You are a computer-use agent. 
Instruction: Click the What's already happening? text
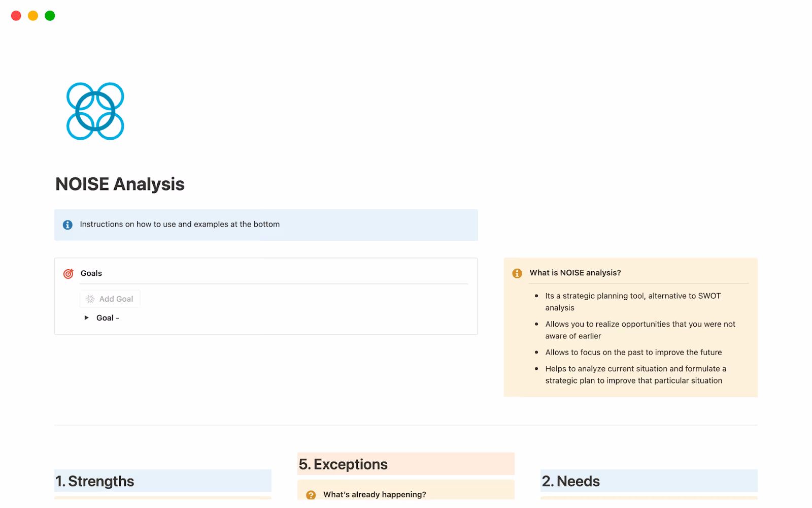tap(375, 494)
